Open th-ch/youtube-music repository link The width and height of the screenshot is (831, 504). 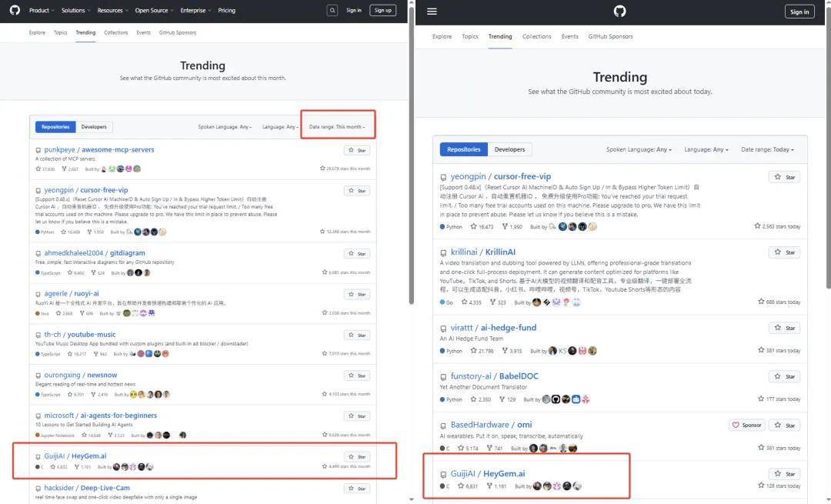pos(80,335)
